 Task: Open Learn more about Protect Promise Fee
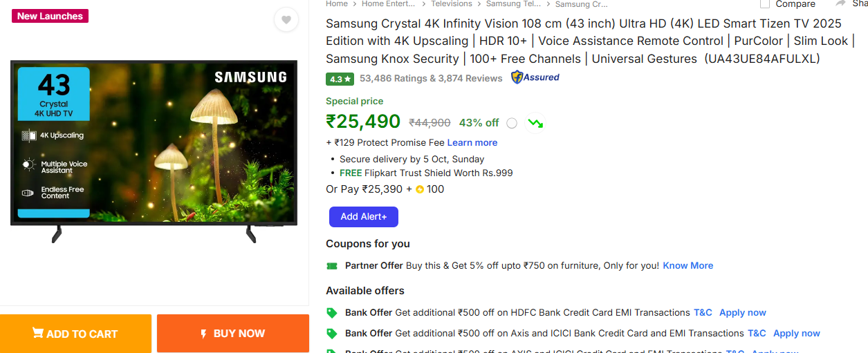(472, 143)
